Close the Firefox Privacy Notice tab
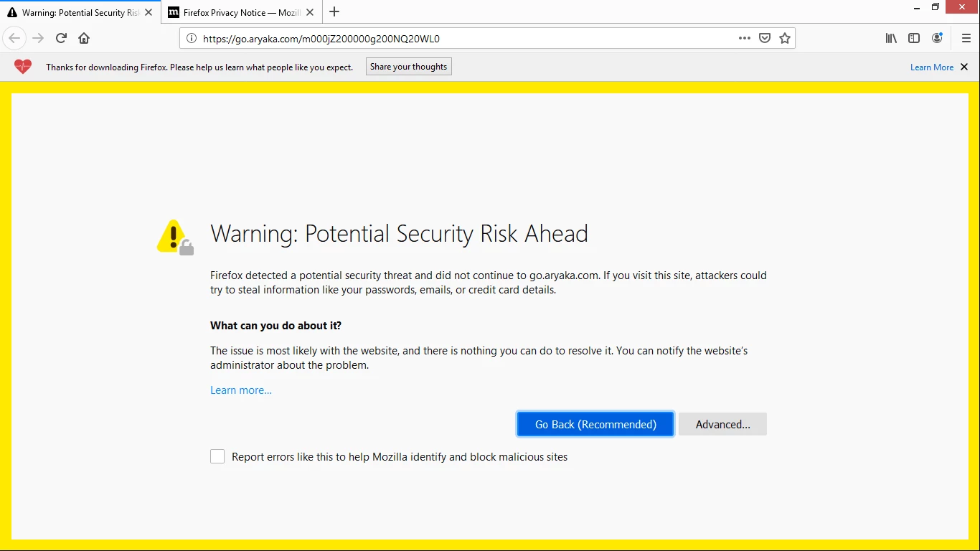 [x=310, y=12]
